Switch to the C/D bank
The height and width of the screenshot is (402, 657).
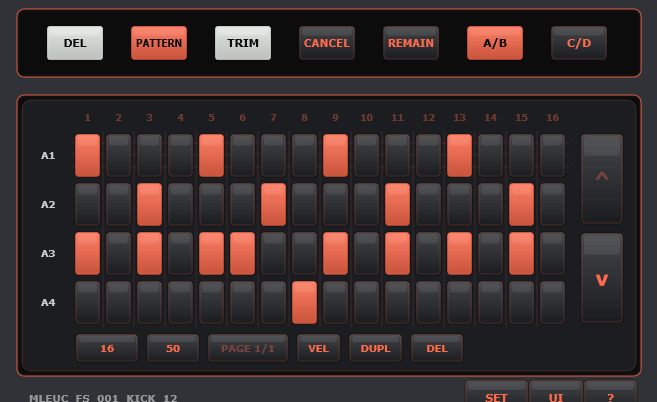click(x=579, y=43)
